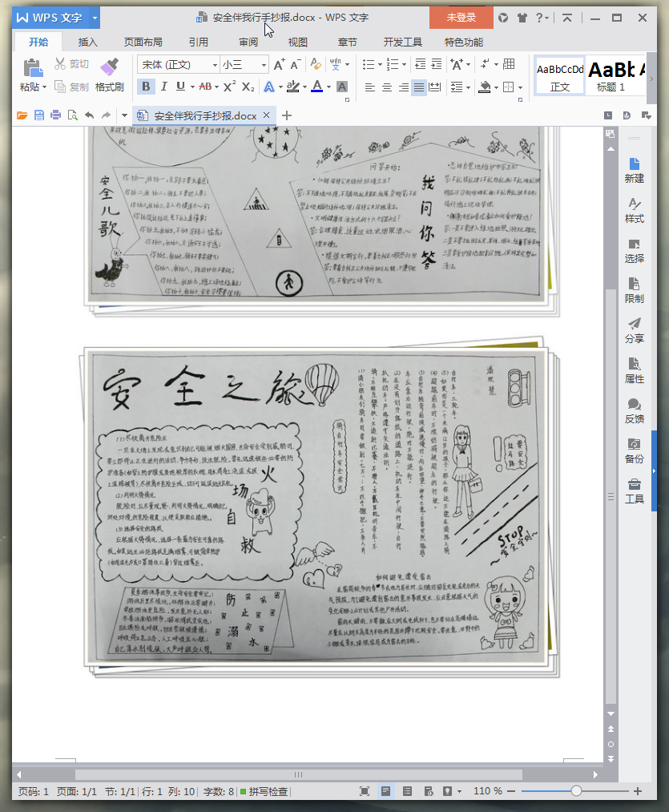Expand the Paste options arrow

tap(44, 87)
